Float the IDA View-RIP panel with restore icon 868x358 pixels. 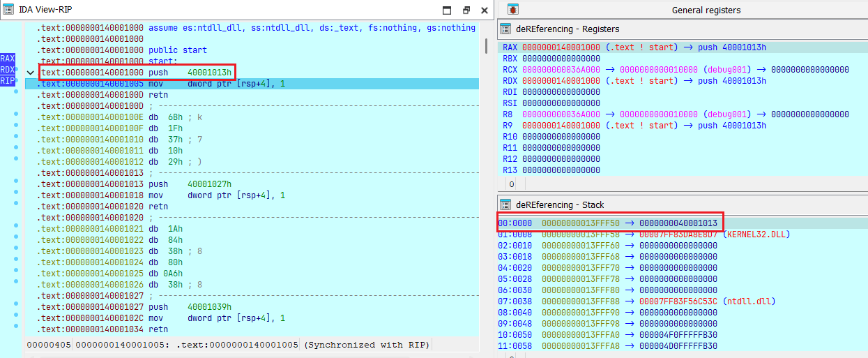(x=466, y=10)
